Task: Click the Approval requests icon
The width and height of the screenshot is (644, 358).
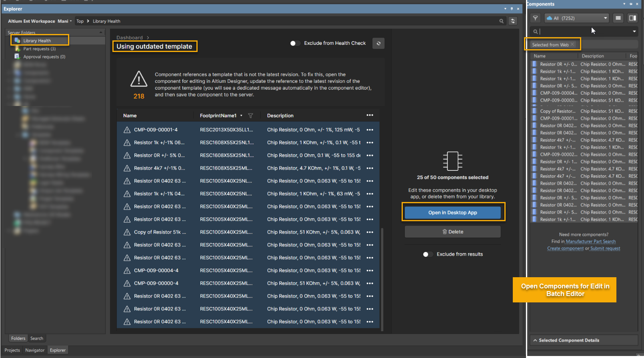Action: 17,56
